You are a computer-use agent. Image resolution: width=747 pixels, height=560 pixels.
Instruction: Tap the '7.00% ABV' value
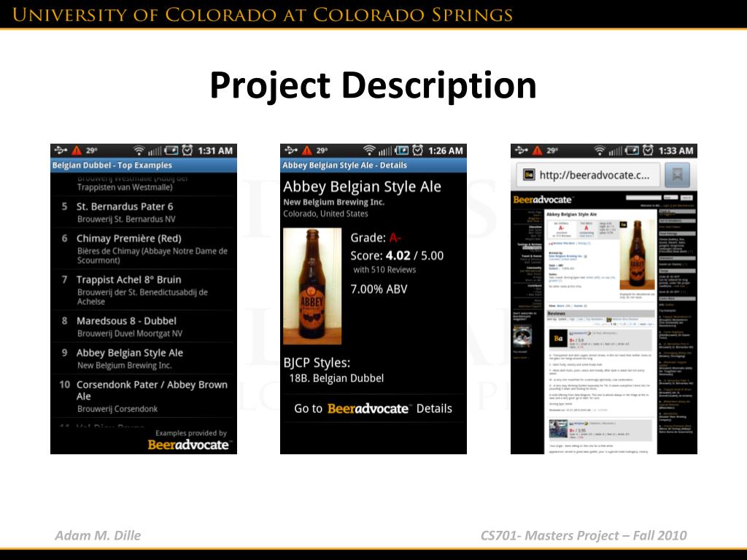[x=379, y=289]
